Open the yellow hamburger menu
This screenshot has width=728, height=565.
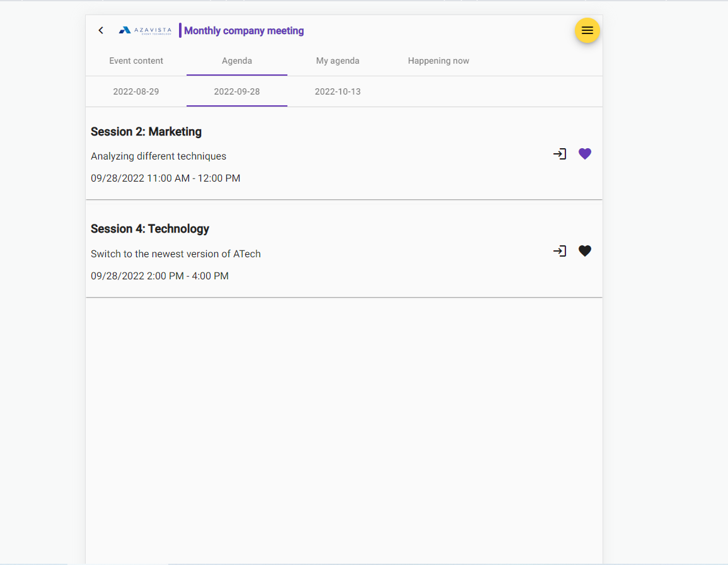pos(587,31)
